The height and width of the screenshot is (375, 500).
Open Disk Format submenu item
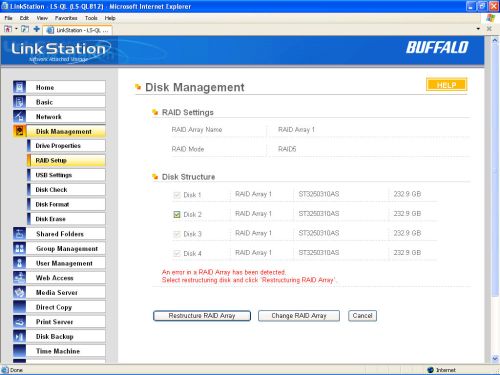(x=66, y=204)
